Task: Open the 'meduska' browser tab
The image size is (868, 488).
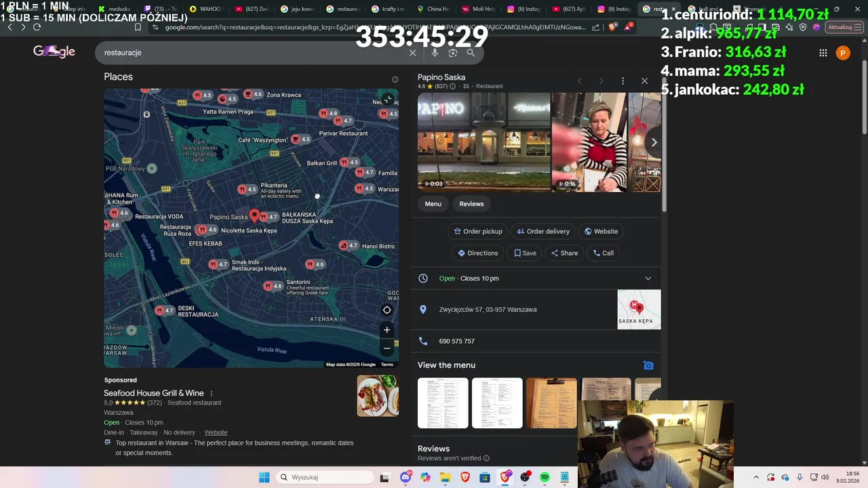Action: (114, 9)
